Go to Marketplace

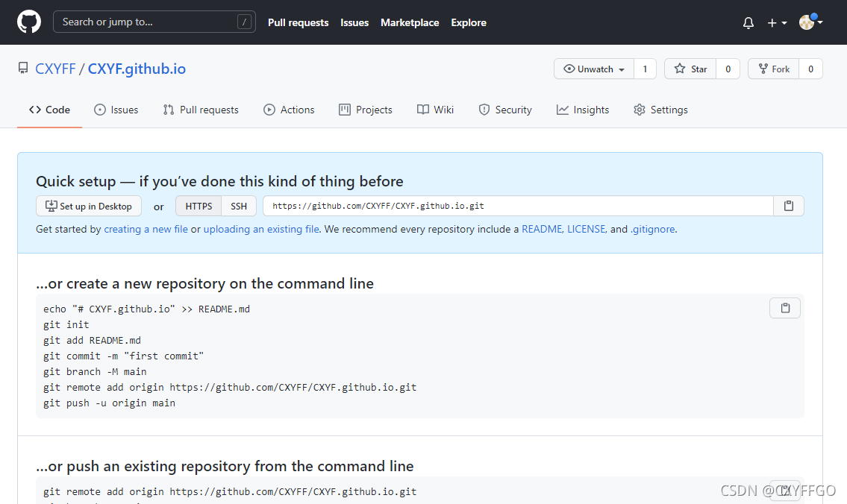[x=410, y=22]
